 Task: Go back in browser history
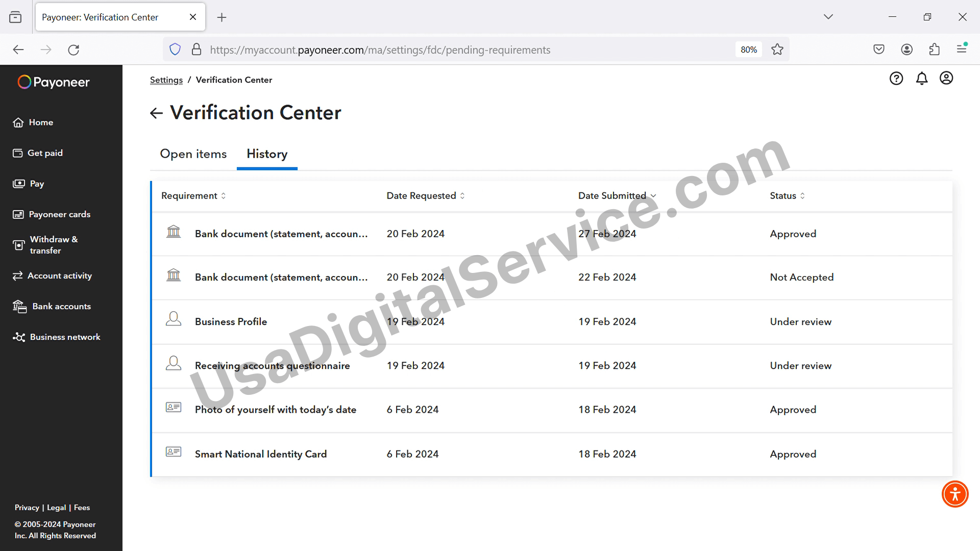pyautogui.click(x=18, y=49)
